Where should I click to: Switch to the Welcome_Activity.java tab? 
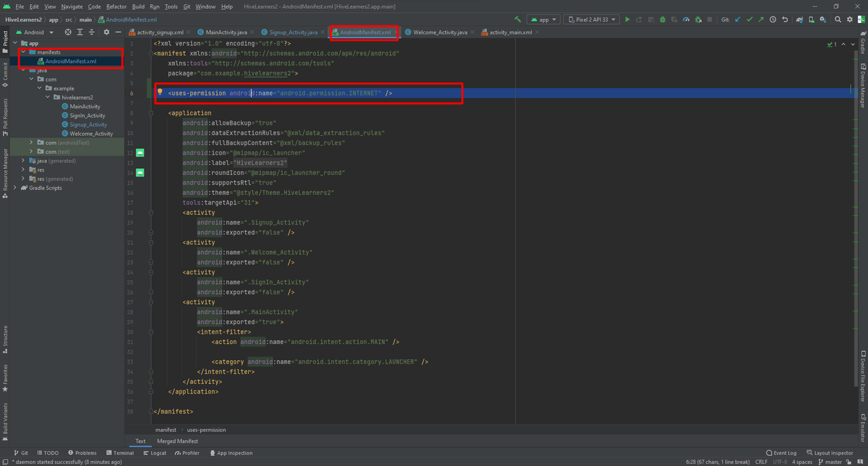click(440, 32)
